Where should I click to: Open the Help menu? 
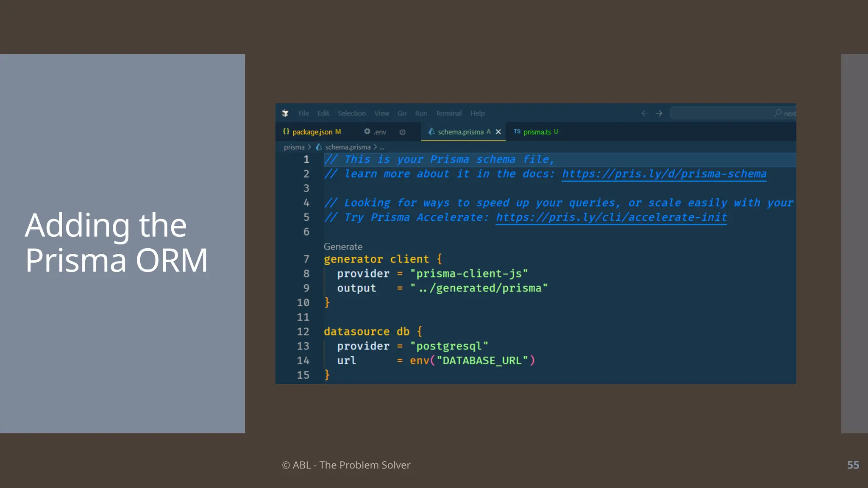point(477,113)
